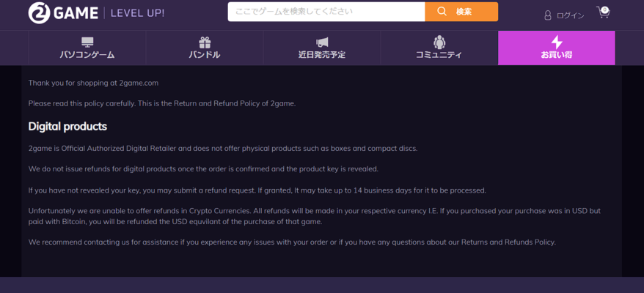Click the cart item count badge
Screen dimensions: 644x293
(604, 10)
